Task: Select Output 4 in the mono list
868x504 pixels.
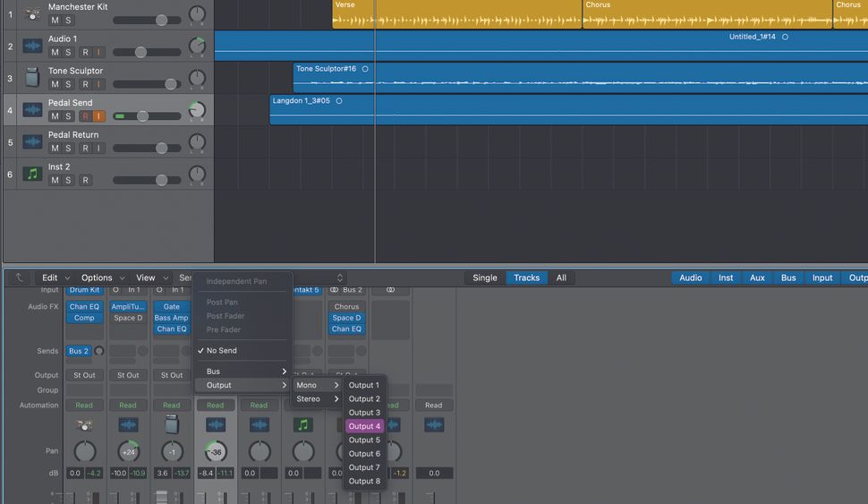Action: pyautogui.click(x=364, y=426)
